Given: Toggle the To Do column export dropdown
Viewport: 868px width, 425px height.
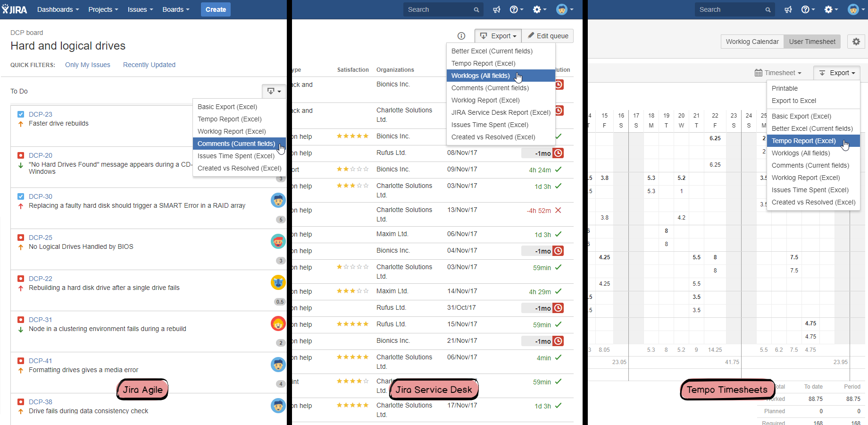Looking at the screenshot, I should [274, 91].
